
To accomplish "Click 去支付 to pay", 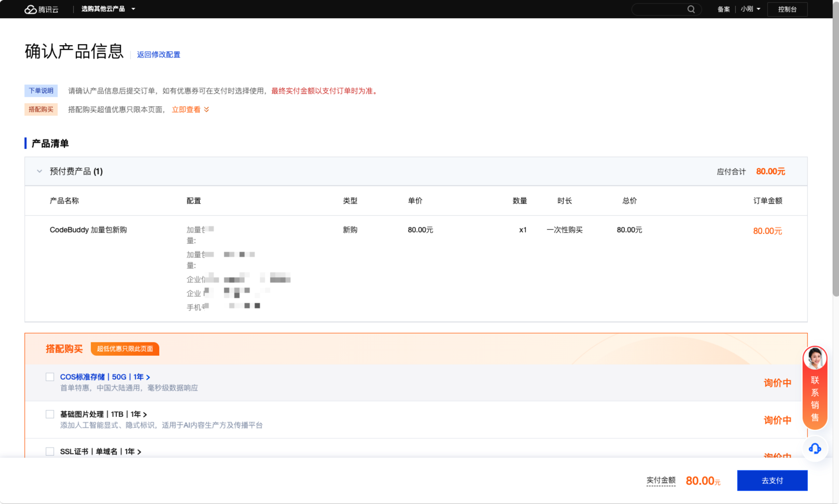I will [x=772, y=481].
